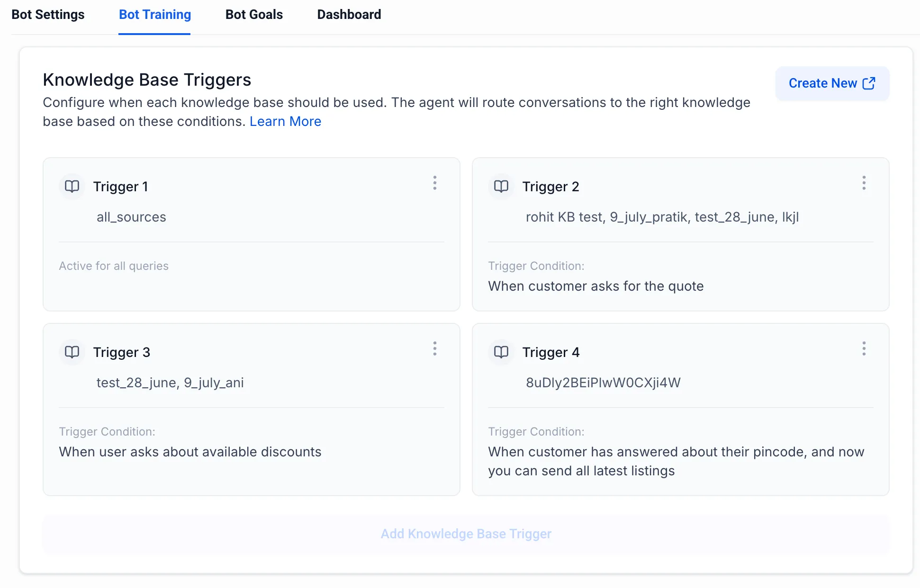Click the book icon on Trigger 2
Screen dimensions: 920x588
pos(501,187)
